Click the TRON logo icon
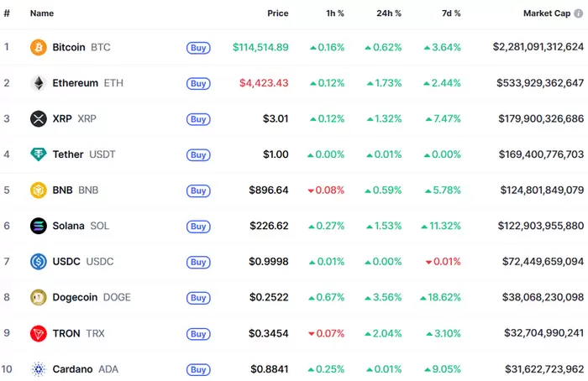The image size is (588, 381). [x=38, y=333]
